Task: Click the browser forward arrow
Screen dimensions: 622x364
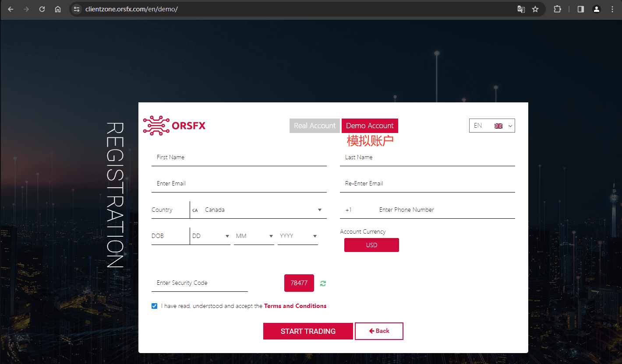Action: (26, 9)
